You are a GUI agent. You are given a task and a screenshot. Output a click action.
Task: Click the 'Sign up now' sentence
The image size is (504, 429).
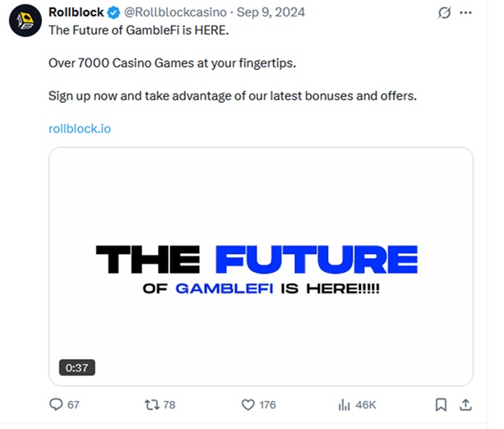pos(233,95)
